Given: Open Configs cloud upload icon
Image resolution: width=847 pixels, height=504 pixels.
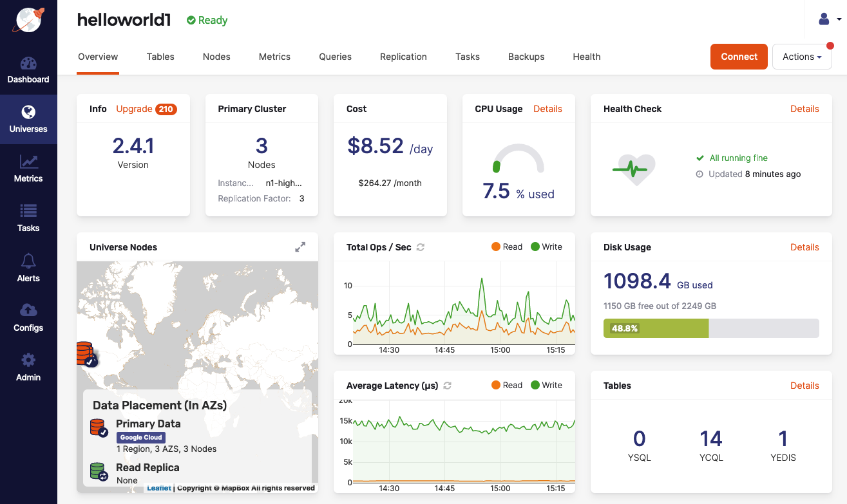Looking at the screenshot, I should coord(28,310).
